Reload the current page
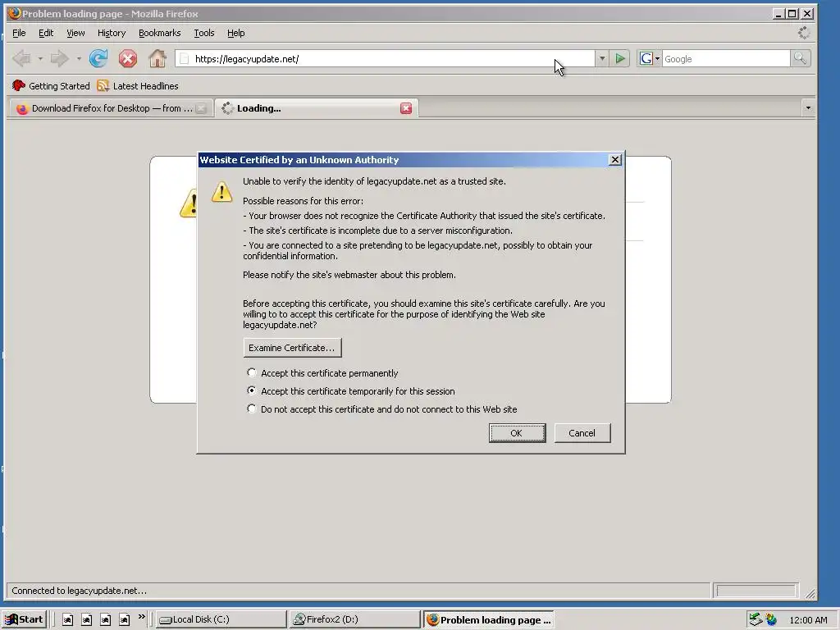The width and height of the screenshot is (840, 630). click(x=98, y=58)
